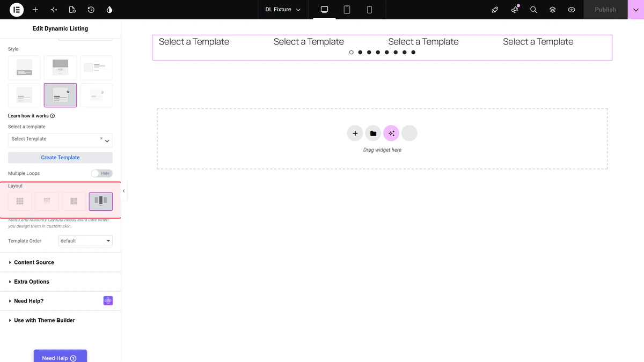644x362 pixels.
Task: Choose the Masonry layout option
Action: tap(47, 202)
